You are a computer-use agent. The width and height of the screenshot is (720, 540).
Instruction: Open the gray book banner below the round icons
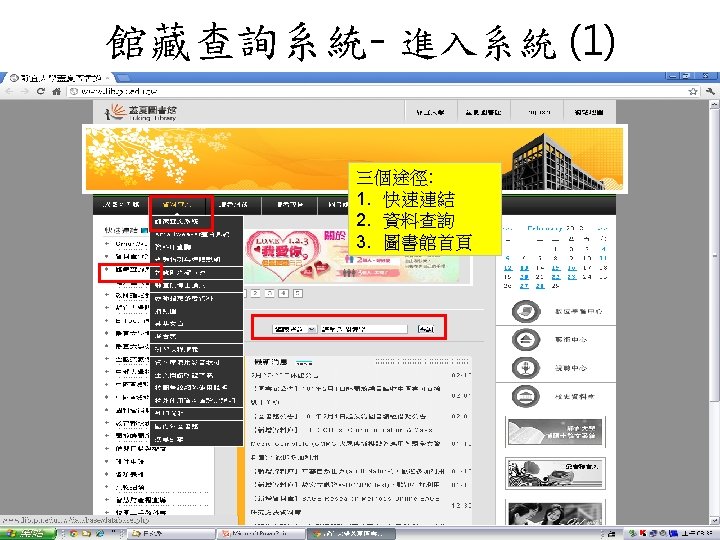(555, 432)
